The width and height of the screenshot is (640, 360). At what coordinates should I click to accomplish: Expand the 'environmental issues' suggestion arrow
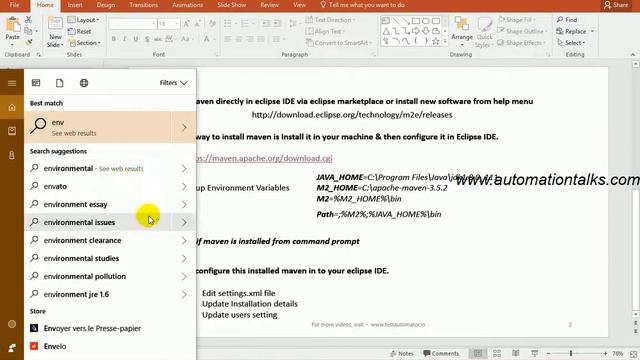[x=184, y=222]
